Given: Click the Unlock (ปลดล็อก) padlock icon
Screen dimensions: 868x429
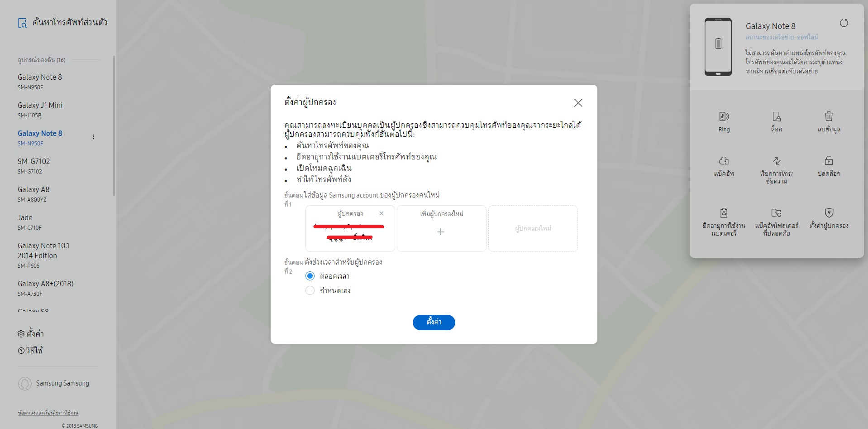Looking at the screenshot, I should click(829, 160).
